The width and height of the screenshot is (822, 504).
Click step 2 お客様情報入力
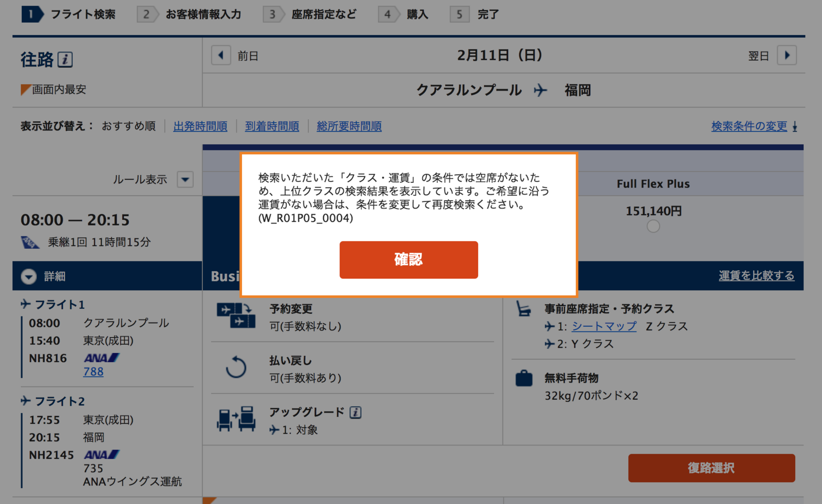[189, 14]
